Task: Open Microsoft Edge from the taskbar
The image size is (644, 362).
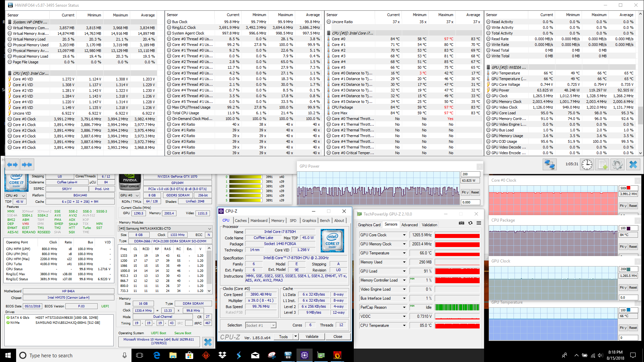Action: (x=157, y=355)
